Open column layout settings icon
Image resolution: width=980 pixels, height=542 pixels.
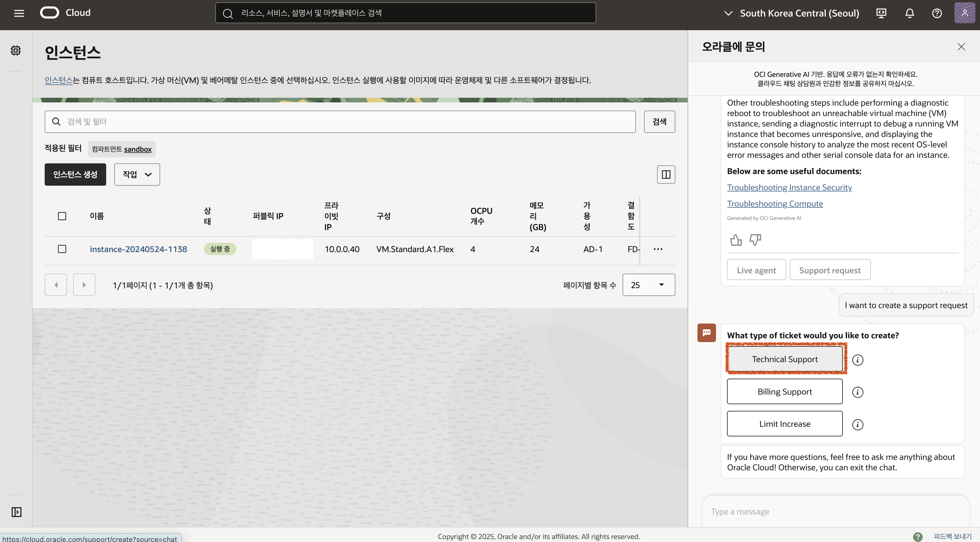click(x=666, y=175)
